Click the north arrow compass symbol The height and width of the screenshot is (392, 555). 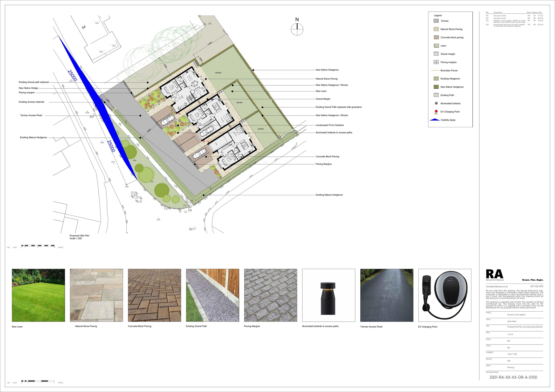pyautogui.click(x=297, y=29)
